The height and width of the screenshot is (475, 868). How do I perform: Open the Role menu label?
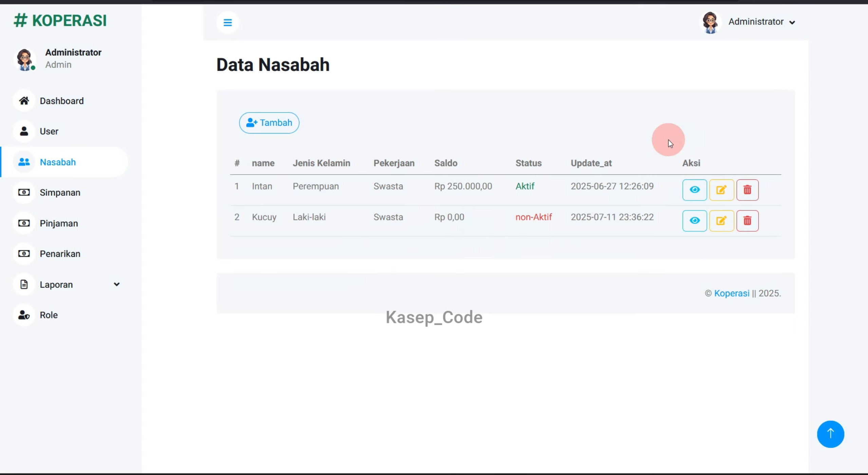tap(49, 315)
